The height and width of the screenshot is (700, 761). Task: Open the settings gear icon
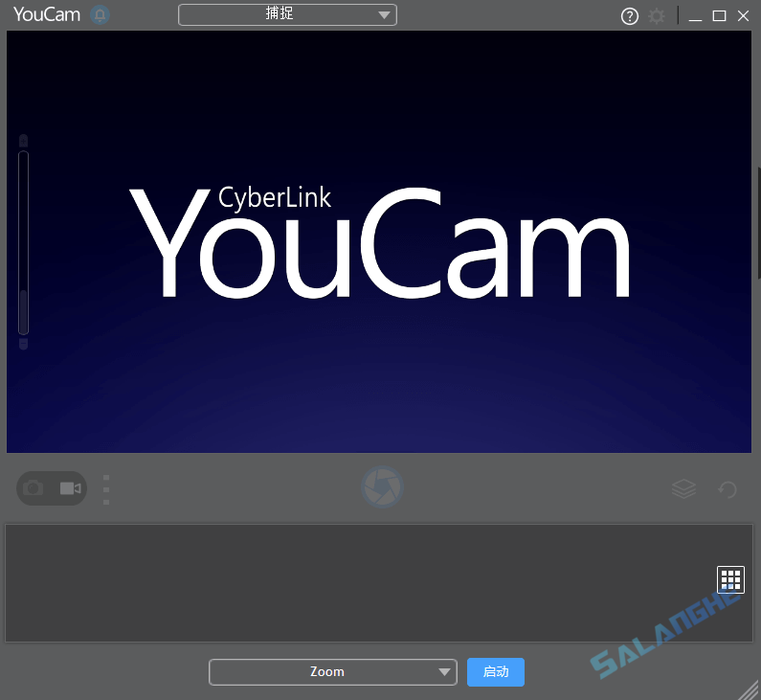(656, 16)
